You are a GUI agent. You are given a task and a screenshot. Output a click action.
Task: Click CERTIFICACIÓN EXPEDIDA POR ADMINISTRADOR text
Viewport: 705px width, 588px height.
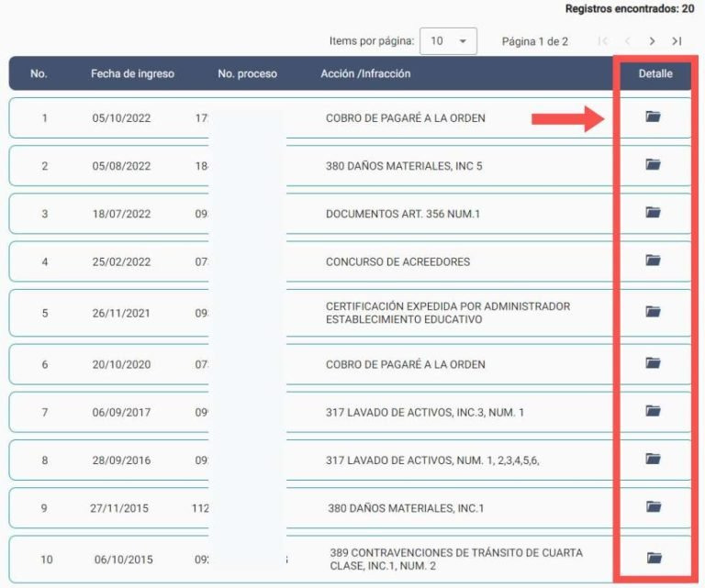(x=448, y=306)
